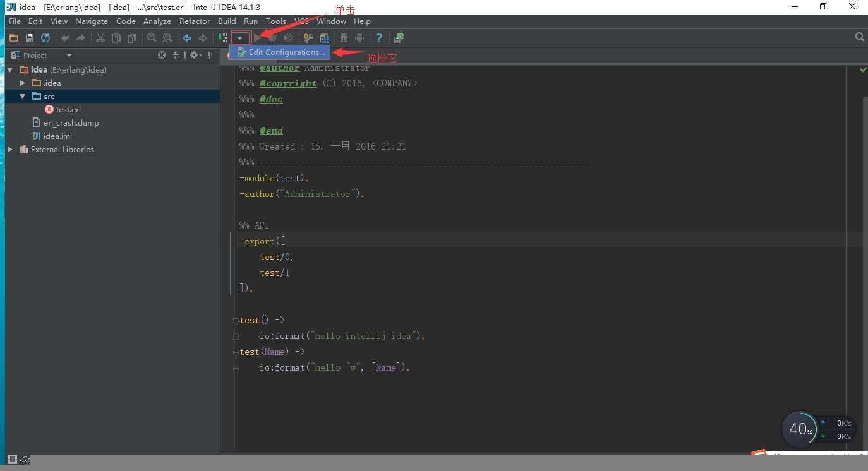Click the scroll from source target icon
This screenshot has width=868, height=471.
(162, 56)
